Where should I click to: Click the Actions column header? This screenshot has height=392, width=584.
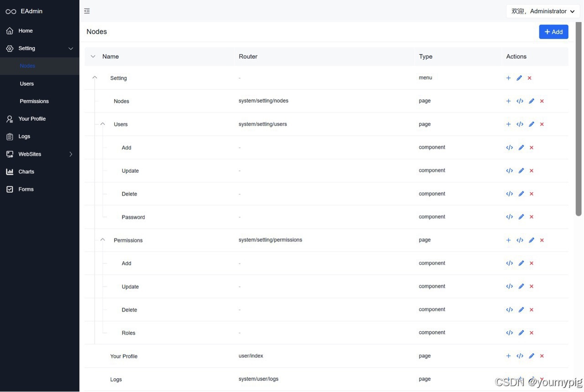(516, 57)
